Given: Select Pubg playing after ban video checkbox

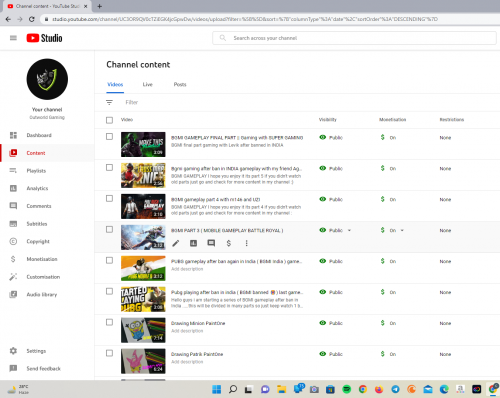Looking at the screenshot, I should [109, 291].
